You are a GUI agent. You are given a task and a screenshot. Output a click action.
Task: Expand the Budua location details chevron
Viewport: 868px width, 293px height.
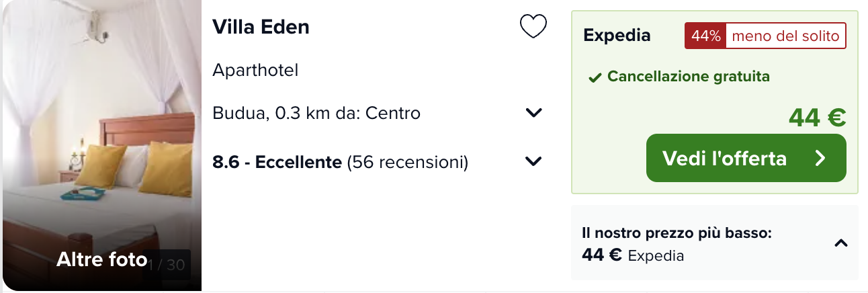[533, 113]
